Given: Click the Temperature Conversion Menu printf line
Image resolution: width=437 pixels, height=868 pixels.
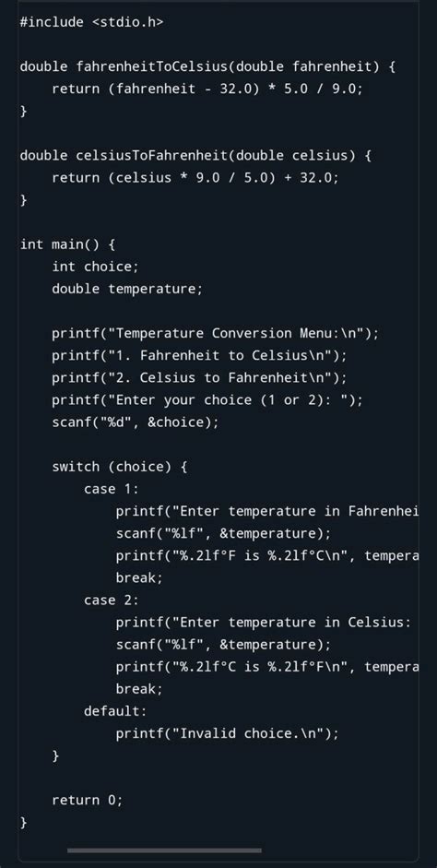Looking at the screenshot, I should click(216, 333).
